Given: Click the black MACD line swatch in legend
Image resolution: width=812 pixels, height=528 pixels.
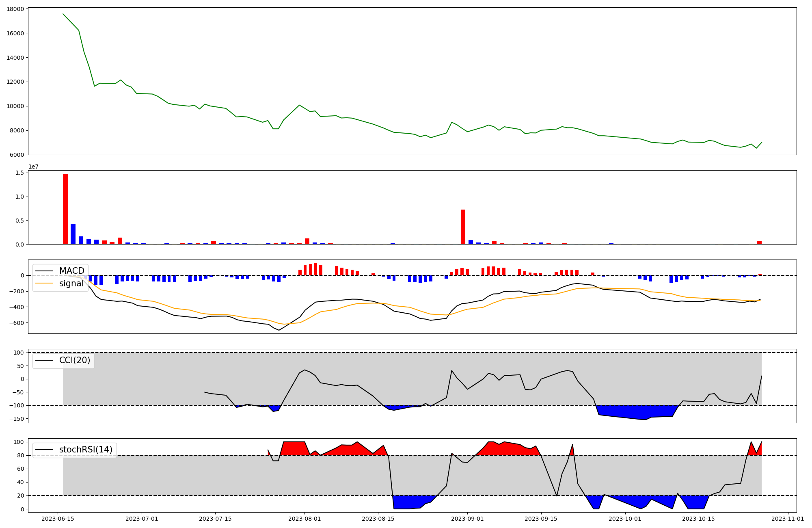Looking at the screenshot, I should point(45,271).
